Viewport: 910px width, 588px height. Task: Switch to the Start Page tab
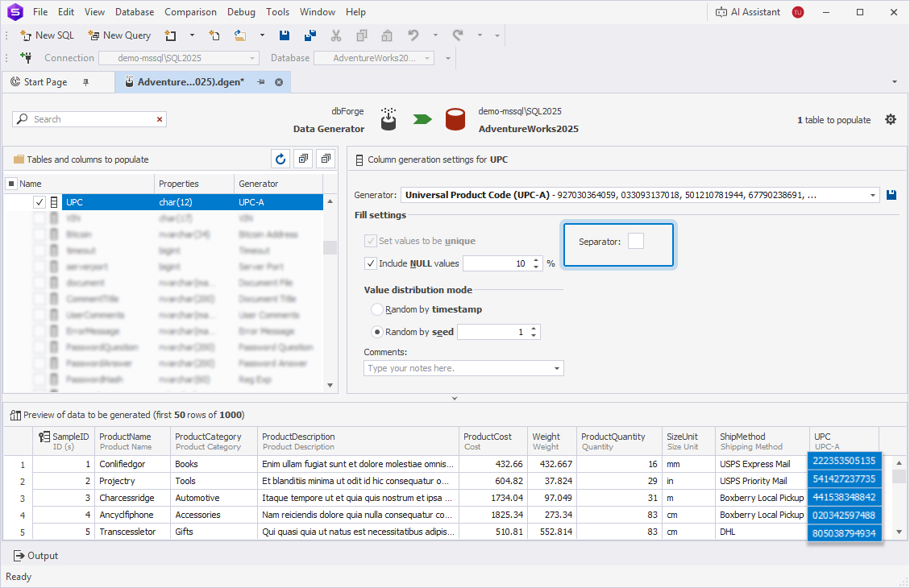46,82
